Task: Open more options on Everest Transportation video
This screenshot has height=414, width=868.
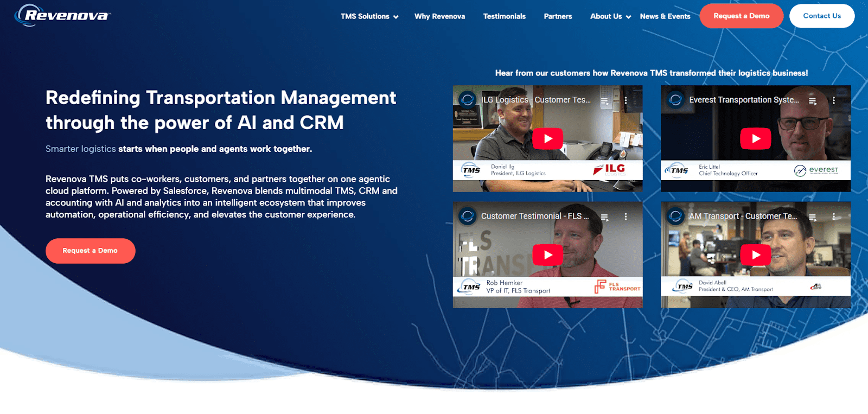Action: click(x=834, y=100)
